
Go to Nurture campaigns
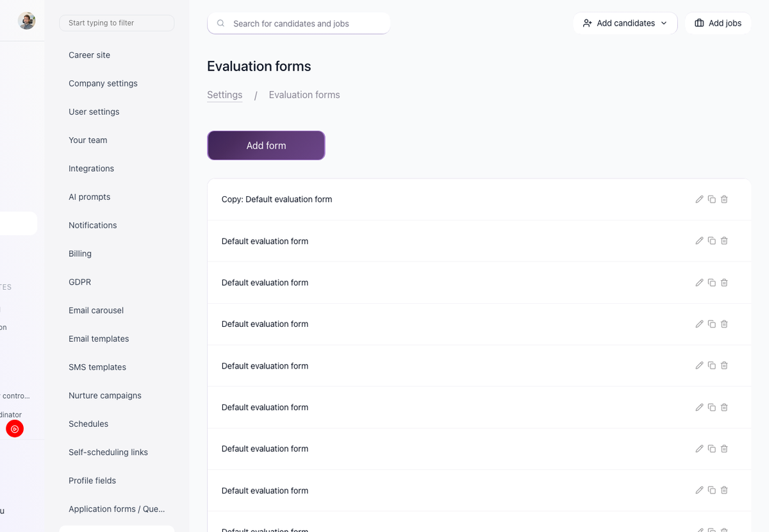[x=105, y=395]
